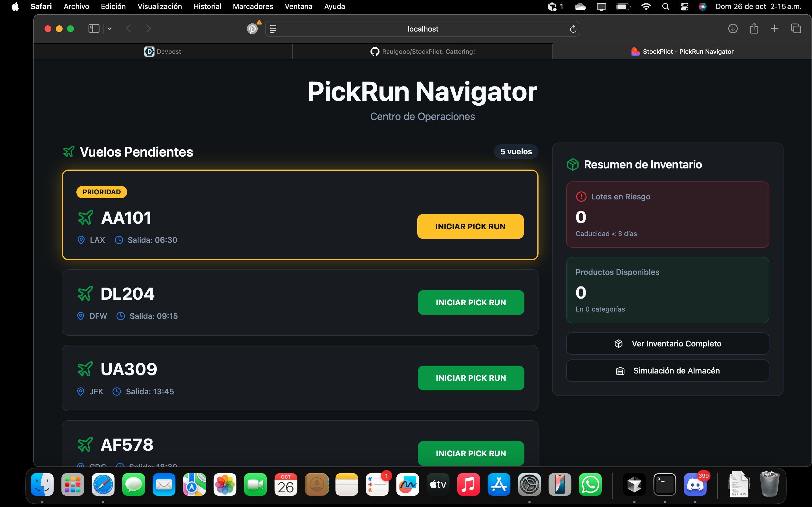Click the localhost address bar
Image resolution: width=812 pixels, height=507 pixels.
422,29
